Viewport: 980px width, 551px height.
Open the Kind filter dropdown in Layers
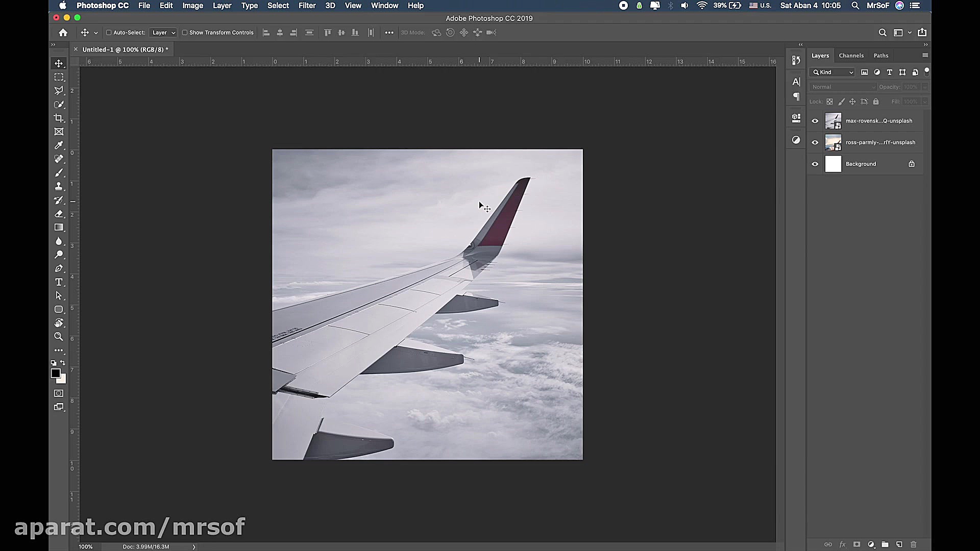(833, 72)
